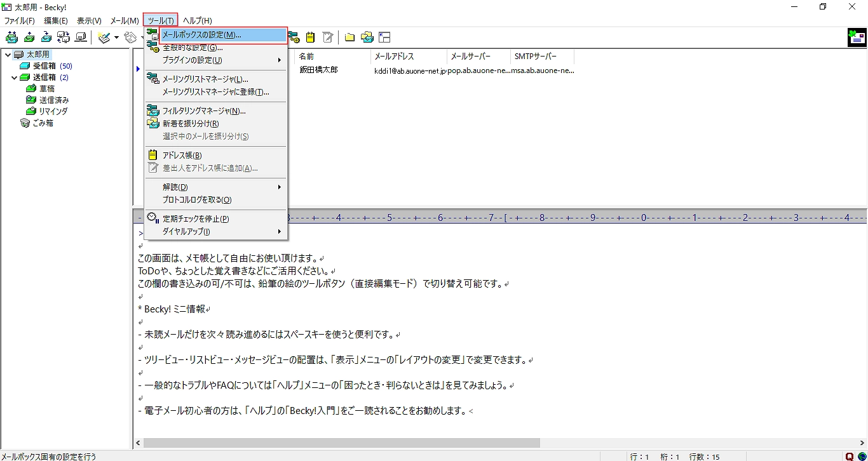The image size is (868, 461).
Task: Click the reply envelope toolbar icon
Action: pos(132,37)
